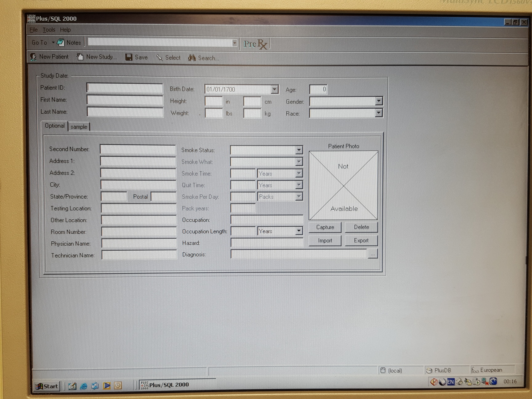Click the Height in inches field
Screen dimensions: 532x399
214,101
